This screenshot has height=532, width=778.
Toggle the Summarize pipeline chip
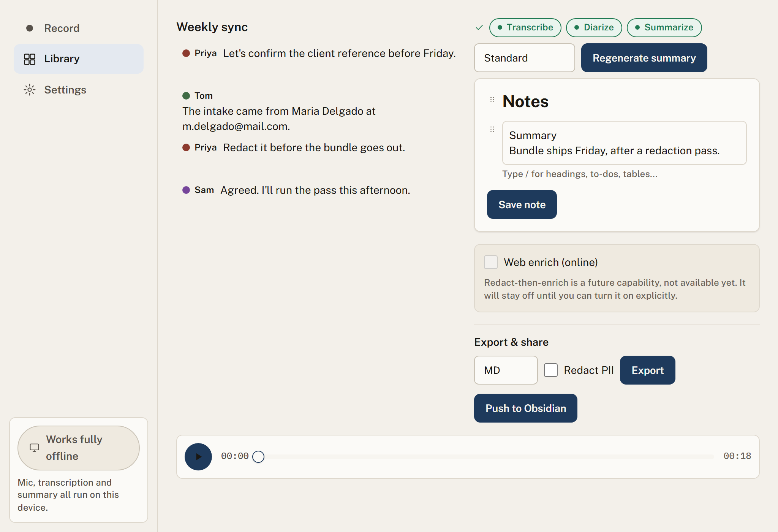[x=664, y=27]
